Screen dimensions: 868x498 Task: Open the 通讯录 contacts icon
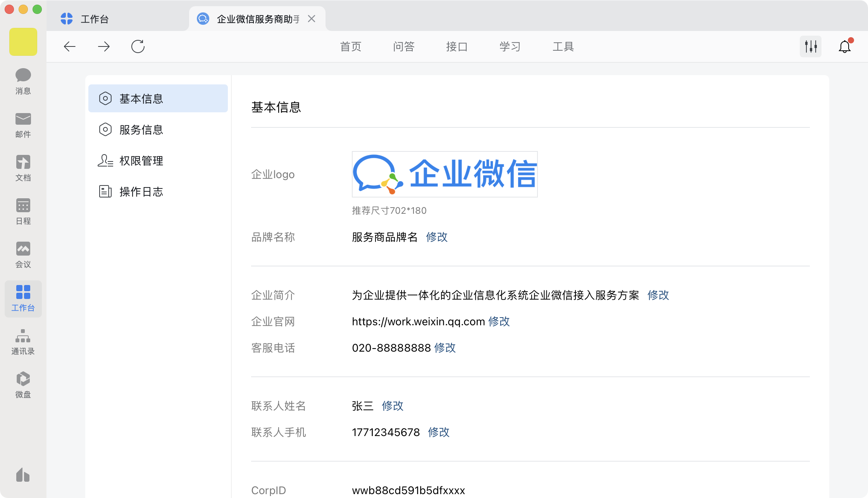point(23,341)
